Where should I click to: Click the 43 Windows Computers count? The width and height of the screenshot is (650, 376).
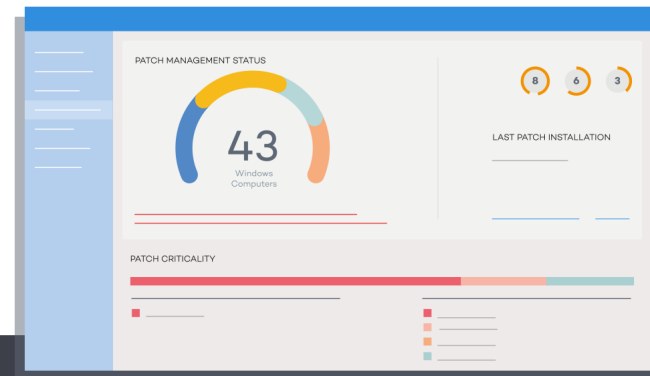tap(253, 158)
